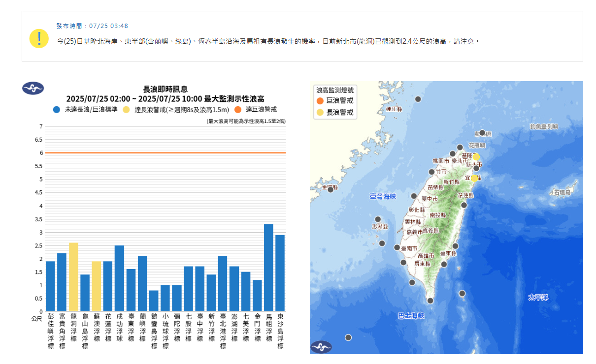Image resolution: width=596 pixels, height=364 pixels.
Task: Click the 小琉球浮標 bar
Action: pyautogui.click(x=165, y=298)
